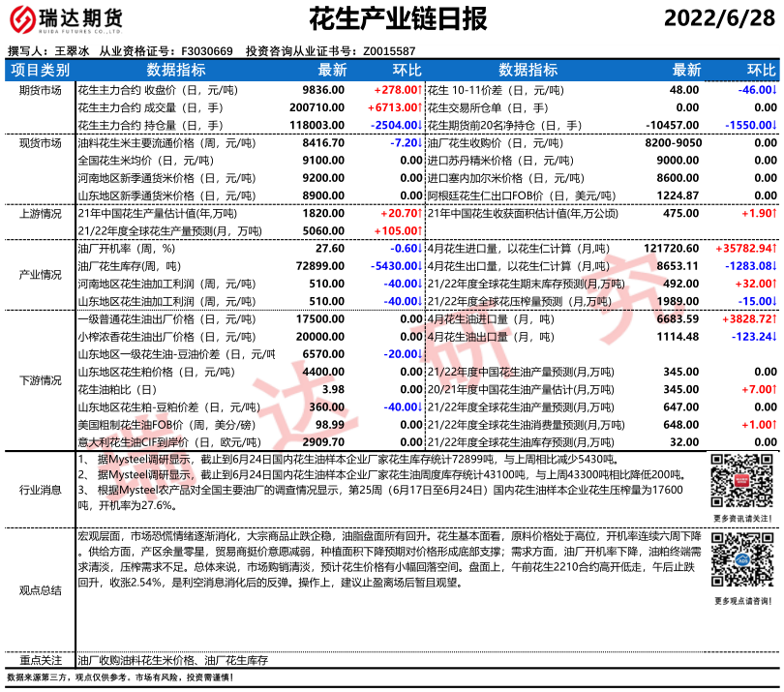Click the 花生产业链日报 report title

pos(397,20)
